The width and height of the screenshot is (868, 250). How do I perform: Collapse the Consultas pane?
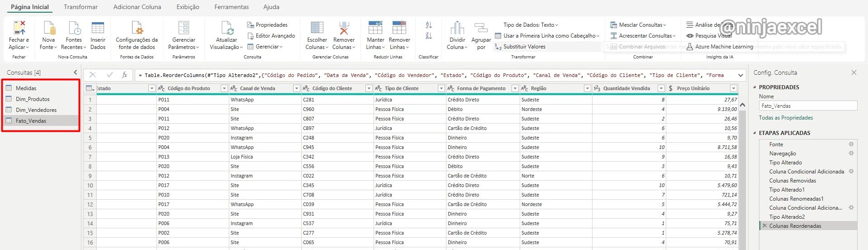(76, 72)
